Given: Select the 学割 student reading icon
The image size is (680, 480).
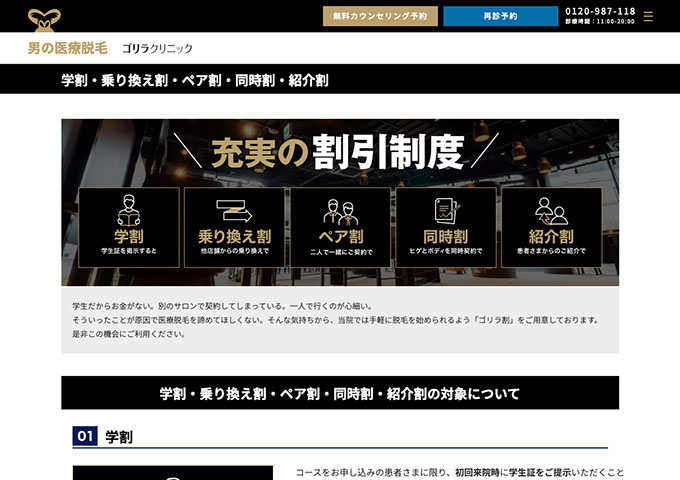Looking at the screenshot, I should [129, 211].
